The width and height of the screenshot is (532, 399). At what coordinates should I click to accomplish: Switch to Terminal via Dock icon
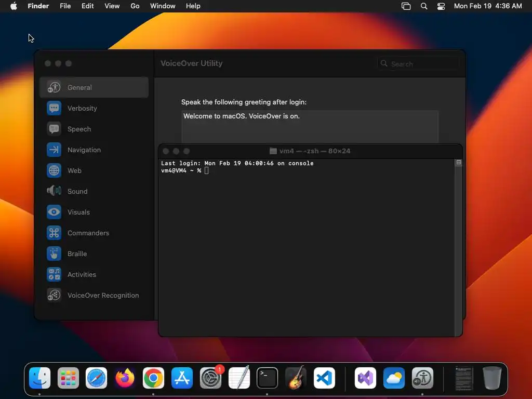click(267, 378)
